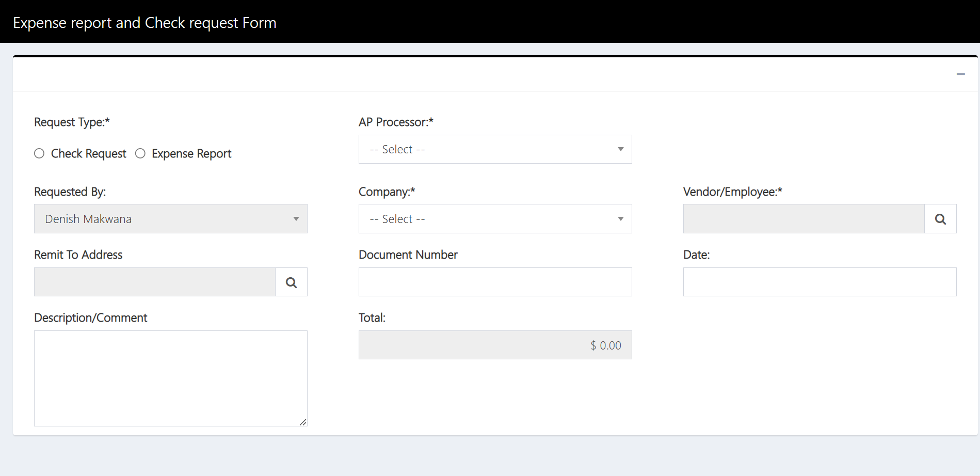Select the Check Request radio button

pyautogui.click(x=39, y=153)
